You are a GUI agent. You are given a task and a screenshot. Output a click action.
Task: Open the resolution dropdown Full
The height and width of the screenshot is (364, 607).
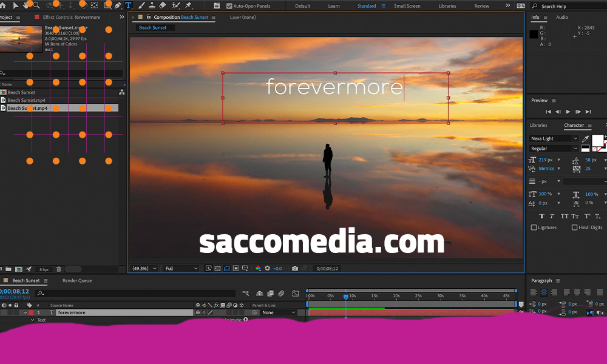pyautogui.click(x=181, y=269)
